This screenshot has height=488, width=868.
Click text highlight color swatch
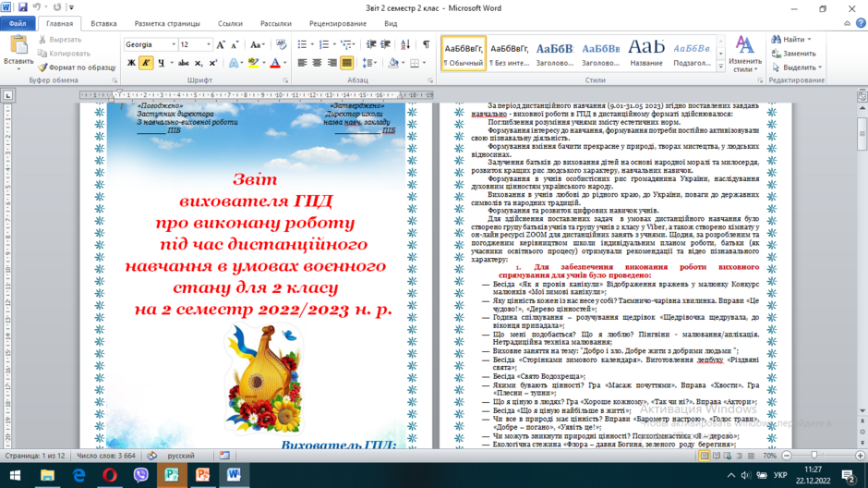[253, 63]
